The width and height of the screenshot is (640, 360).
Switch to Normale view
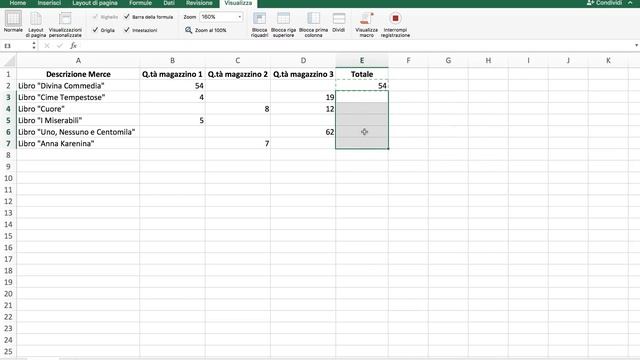point(13,22)
